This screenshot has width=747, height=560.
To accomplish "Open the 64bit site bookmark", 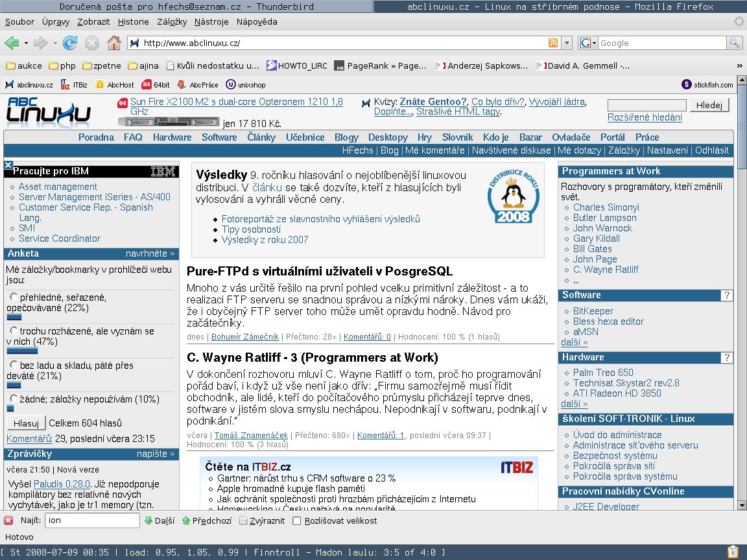I will (156, 85).
